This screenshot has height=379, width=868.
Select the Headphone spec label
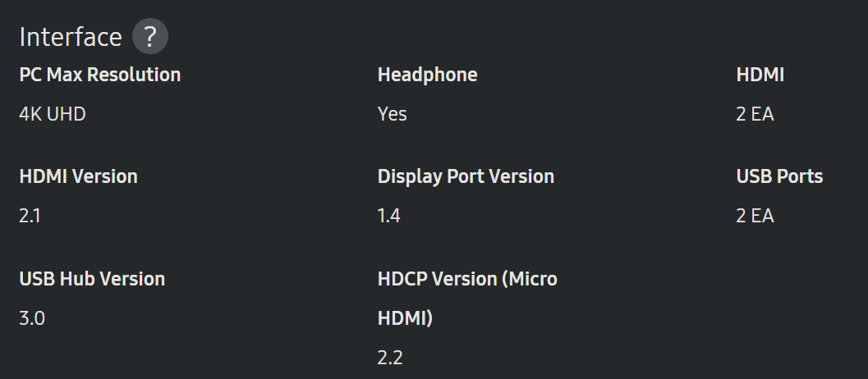427,75
